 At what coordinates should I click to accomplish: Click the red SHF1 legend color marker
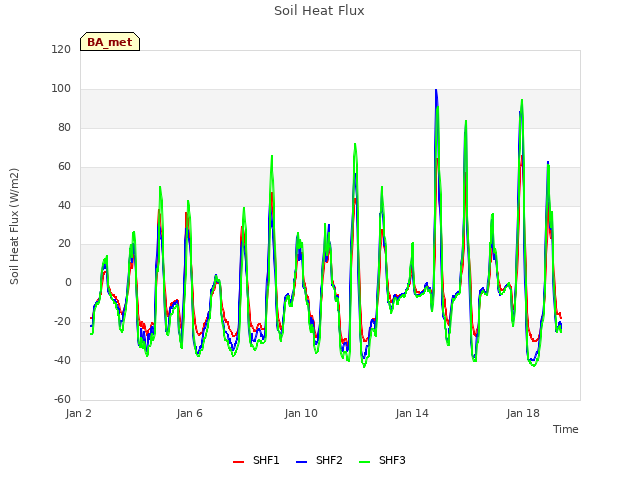238,462
